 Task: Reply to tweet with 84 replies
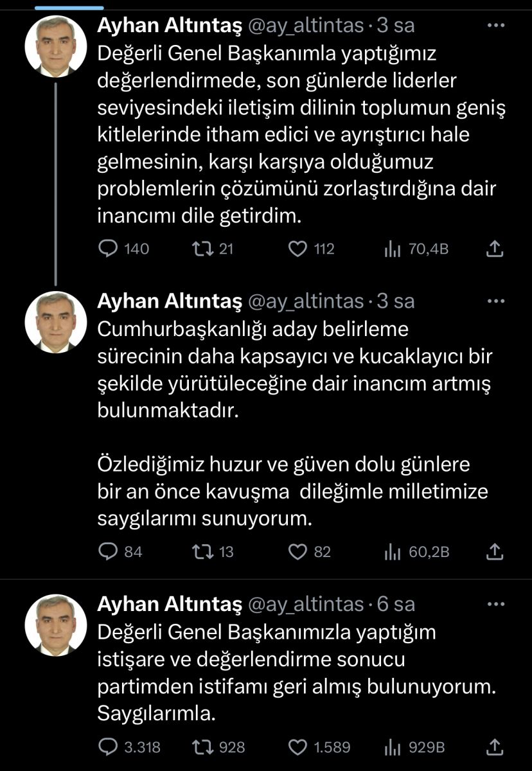point(108,551)
